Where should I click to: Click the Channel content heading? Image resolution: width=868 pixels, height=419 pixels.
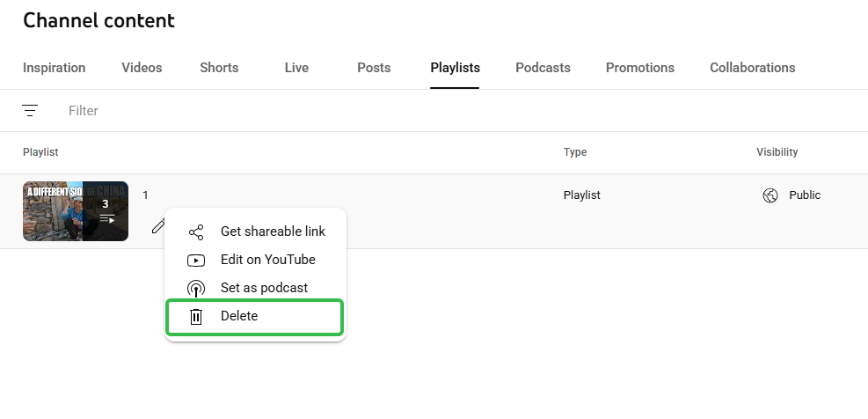pyautogui.click(x=98, y=20)
